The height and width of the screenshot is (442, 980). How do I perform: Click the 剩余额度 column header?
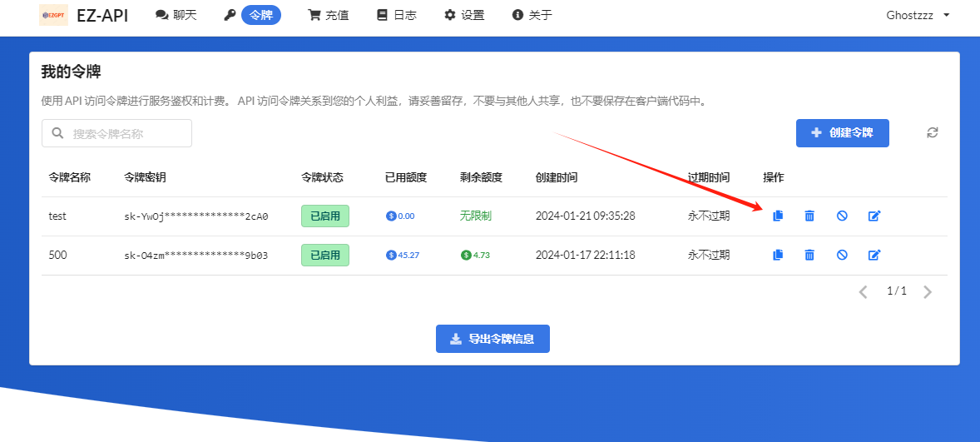coord(481,177)
